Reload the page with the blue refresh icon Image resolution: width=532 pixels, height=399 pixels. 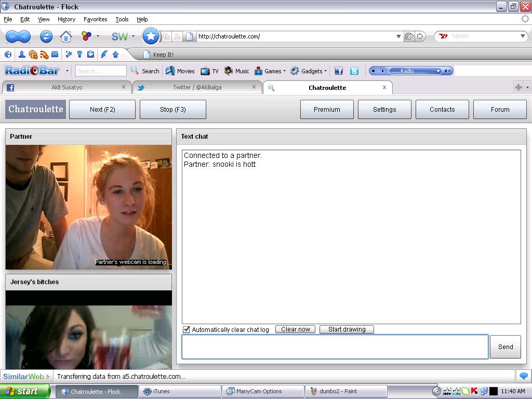click(x=46, y=36)
